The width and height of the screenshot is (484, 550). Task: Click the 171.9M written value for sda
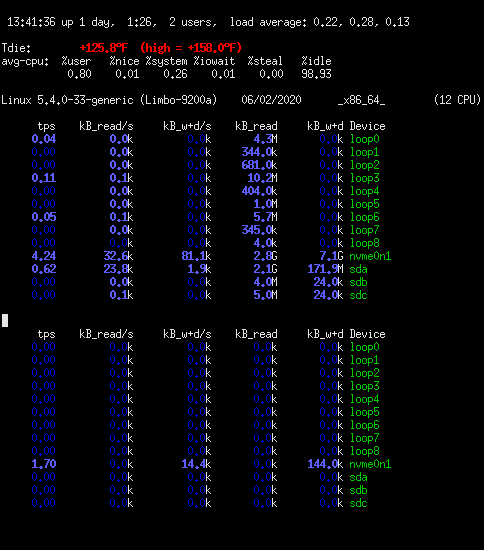tap(325, 269)
